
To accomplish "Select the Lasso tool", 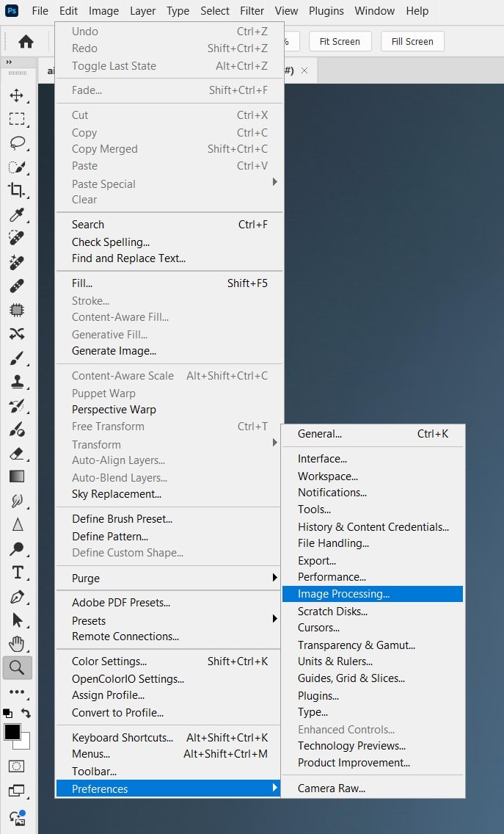I will click(17, 142).
